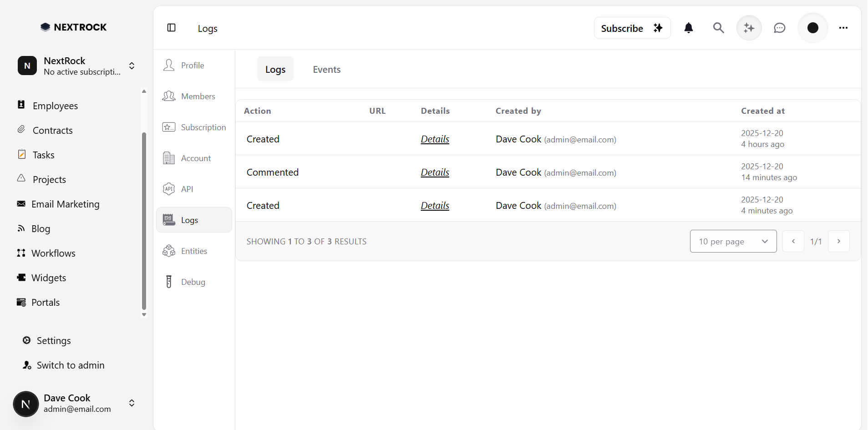Open the Workflows icon in sidebar
This screenshot has width=868, height=430.
click(x=21, y=253)
